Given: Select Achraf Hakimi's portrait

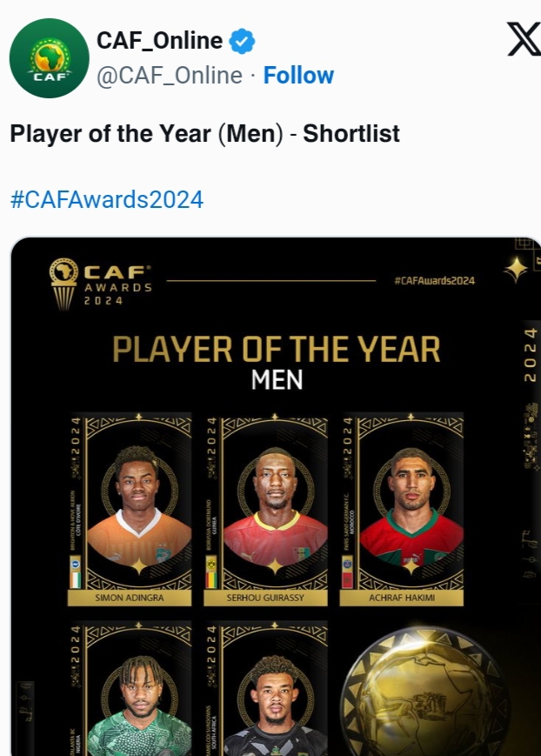Looking at the screenshot, I should (x=411, y=505).
